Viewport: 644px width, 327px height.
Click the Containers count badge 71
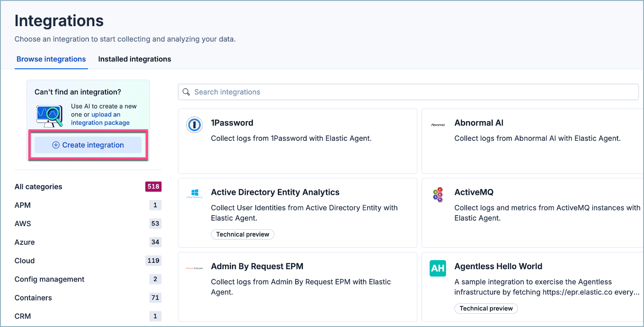tap(155, 298)
